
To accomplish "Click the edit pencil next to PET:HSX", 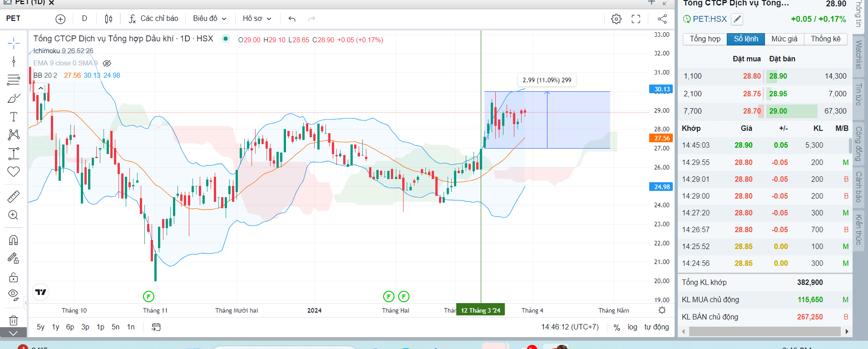I will [x=737, y=19].
